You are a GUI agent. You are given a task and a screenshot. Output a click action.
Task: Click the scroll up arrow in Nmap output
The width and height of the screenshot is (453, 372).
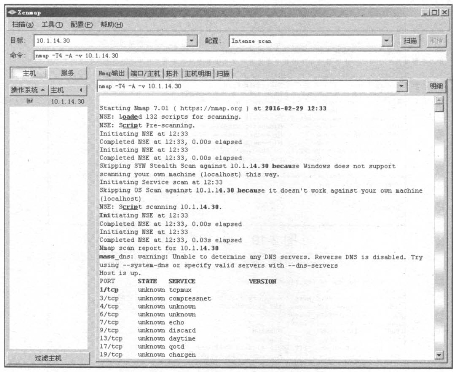coord(439,100)
